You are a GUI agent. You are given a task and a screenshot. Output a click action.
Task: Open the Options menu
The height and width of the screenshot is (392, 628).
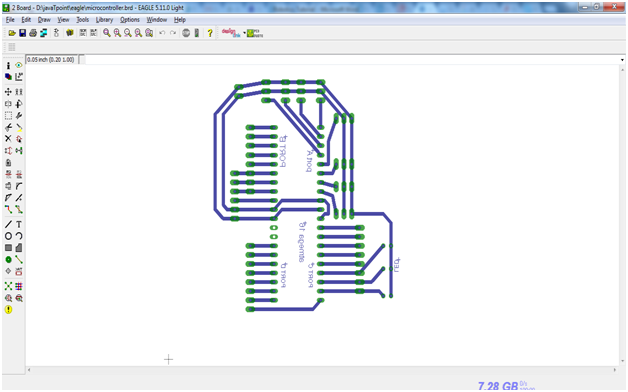pyautogui.click(x=130, y=20)
